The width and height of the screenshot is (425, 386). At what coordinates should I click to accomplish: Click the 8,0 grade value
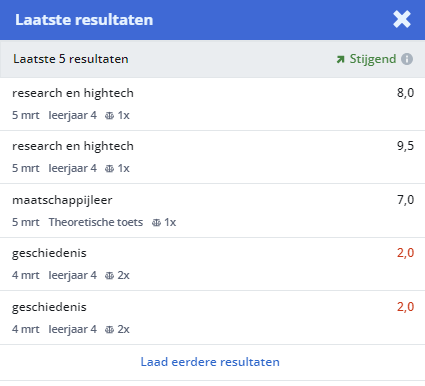[405, 93]
